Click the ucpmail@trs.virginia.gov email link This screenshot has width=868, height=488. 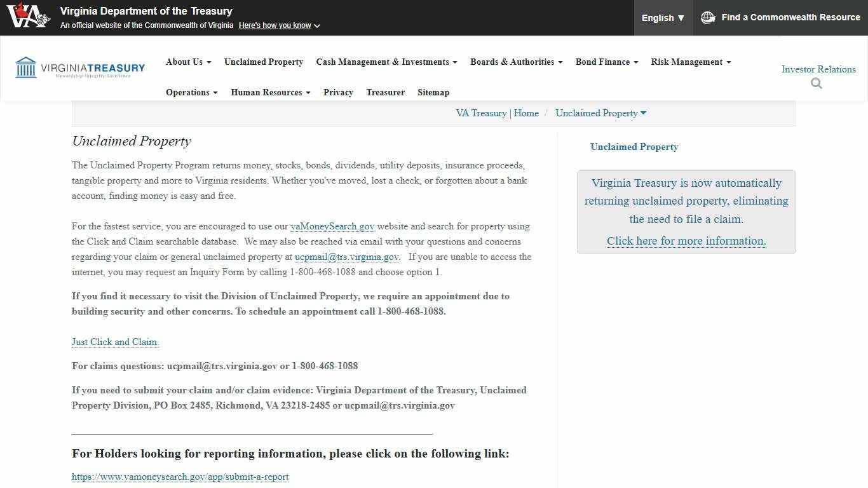pyautogui.click(x=346, y=257)
